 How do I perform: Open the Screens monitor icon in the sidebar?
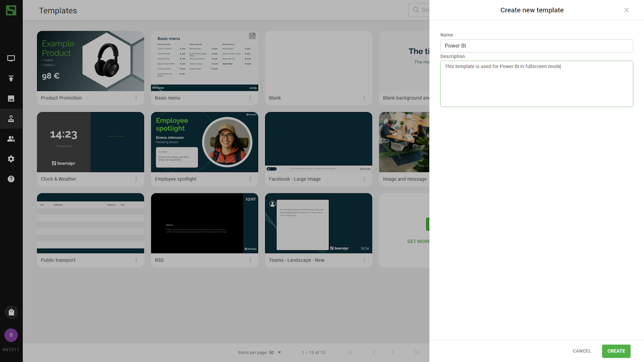click(x=11, y=58)
